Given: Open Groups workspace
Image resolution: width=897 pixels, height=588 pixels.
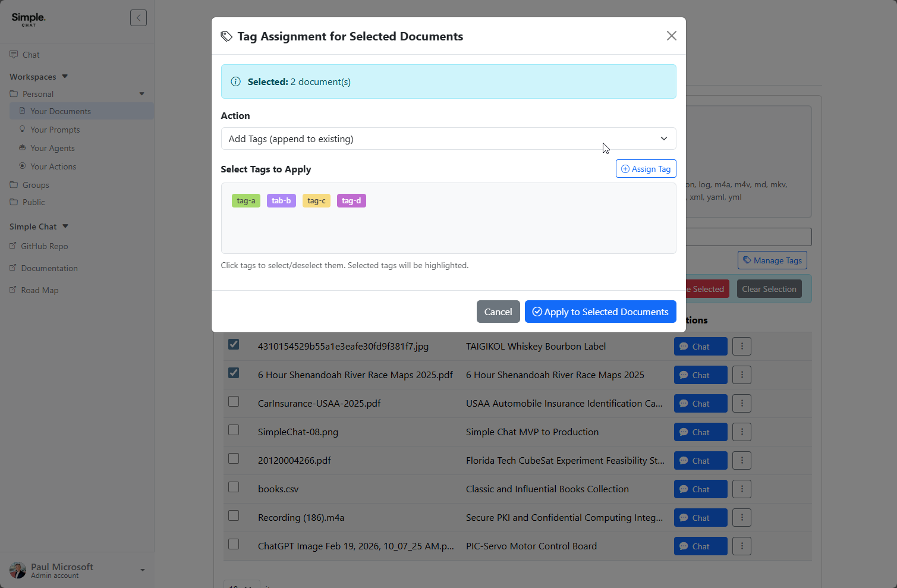Looking at the screenshot, I should point(36,185).
